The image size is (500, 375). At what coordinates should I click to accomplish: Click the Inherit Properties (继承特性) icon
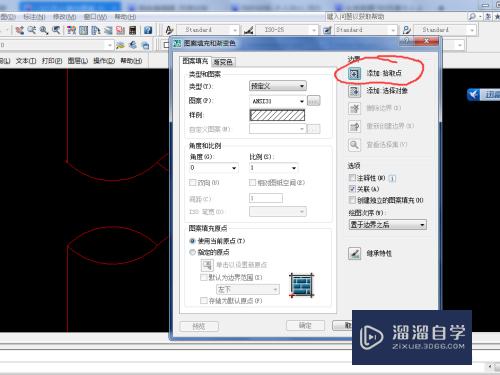(354, 253)
